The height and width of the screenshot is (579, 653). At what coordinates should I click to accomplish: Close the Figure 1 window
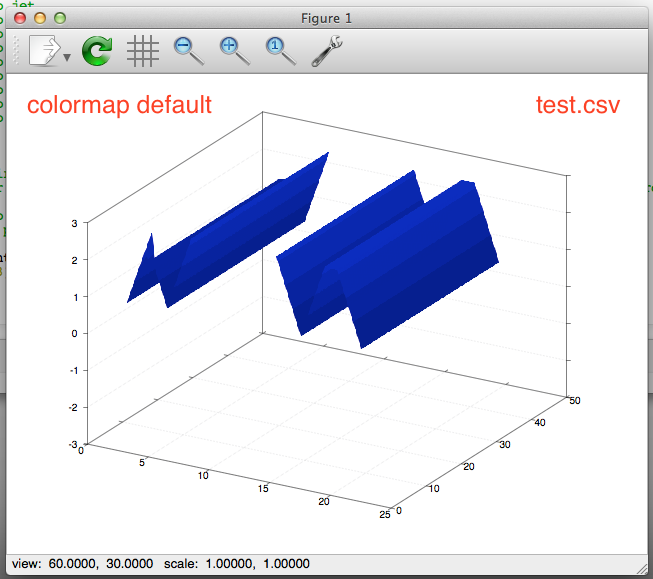tap(21, 18)
